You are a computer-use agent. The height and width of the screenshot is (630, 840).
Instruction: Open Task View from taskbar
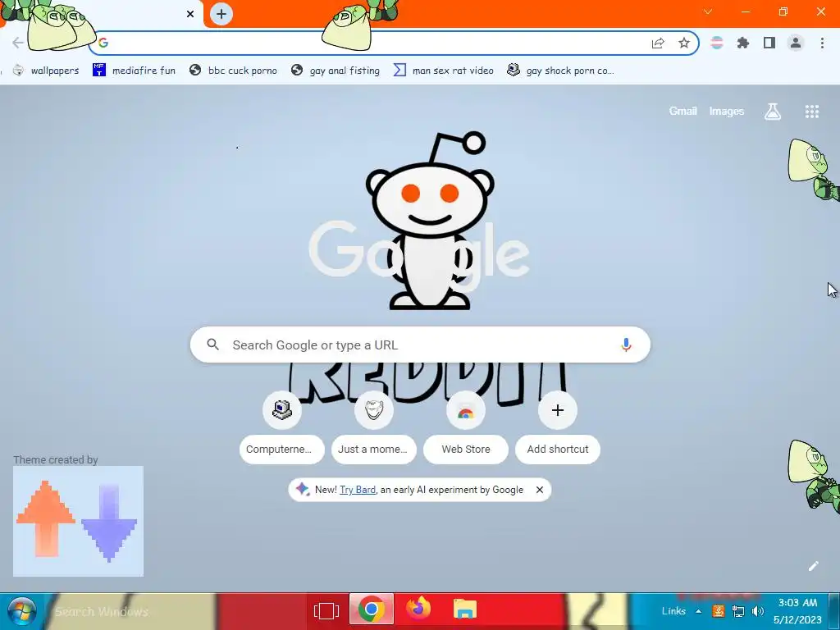pyautogui.click(x=326, y=610)
